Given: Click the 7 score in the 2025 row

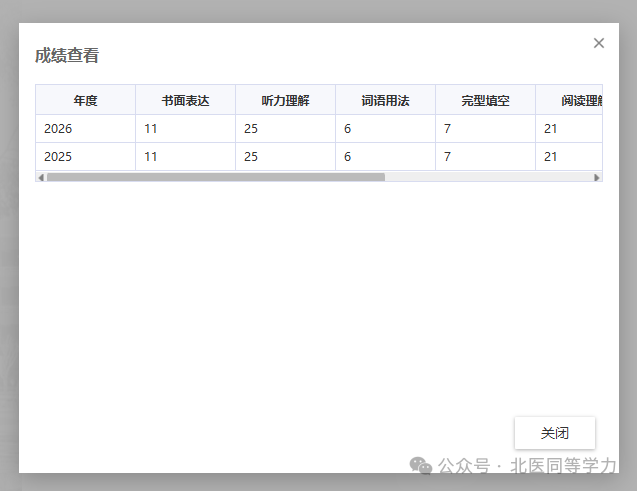Looking at the screenshot, I should 485,157.
